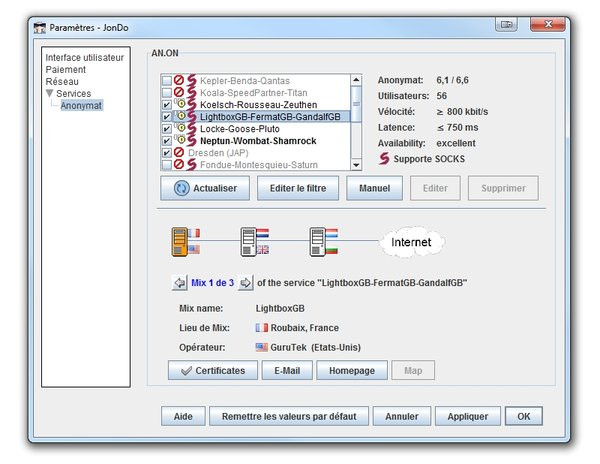
Task: Click the third mix server icon
Action: (x=317, y=242)
